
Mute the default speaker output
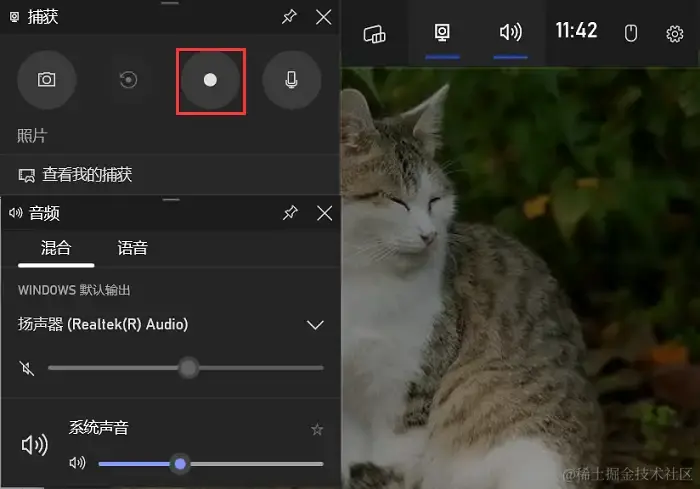(x=27, y=368)
